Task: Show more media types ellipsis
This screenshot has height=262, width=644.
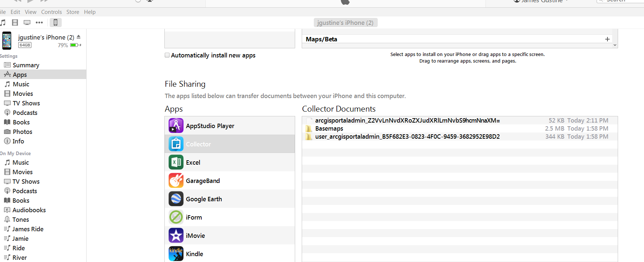Action: coord(39,23)
